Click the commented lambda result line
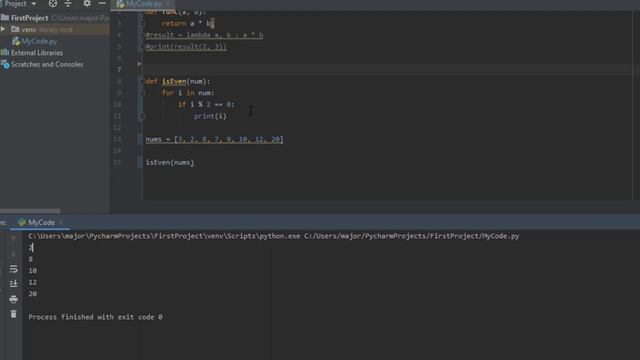 tap(204, 35)
